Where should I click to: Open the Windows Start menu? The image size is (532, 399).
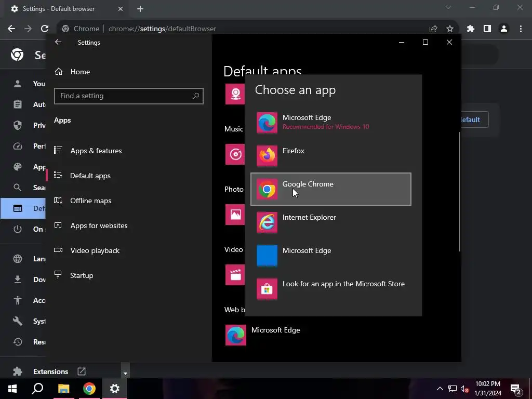coord(12,389)
